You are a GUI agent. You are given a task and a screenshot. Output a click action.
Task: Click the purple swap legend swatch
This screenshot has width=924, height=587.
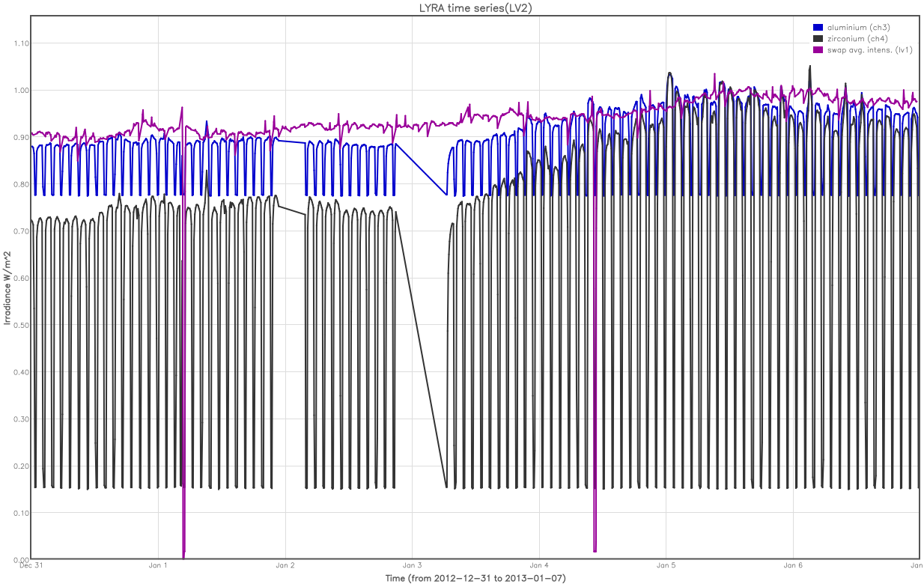pos(818,50)
